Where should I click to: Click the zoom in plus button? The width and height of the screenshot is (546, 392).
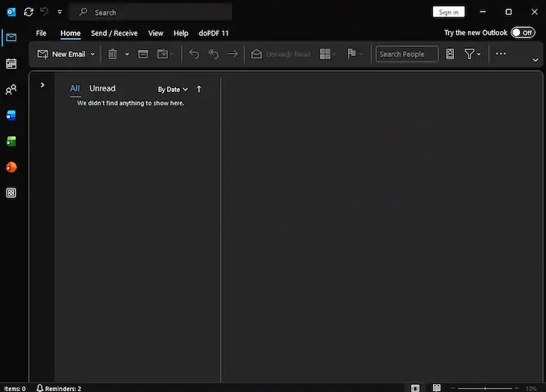point(516,388)
